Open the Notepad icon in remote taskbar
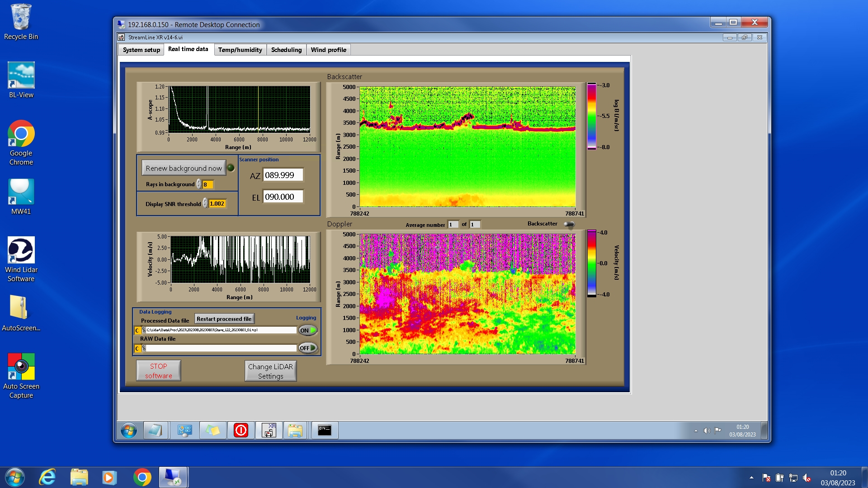 [156, 431]
